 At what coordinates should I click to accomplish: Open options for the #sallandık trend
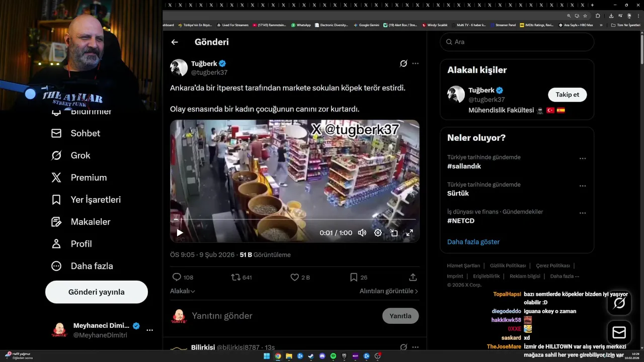(x=583, y=158)
